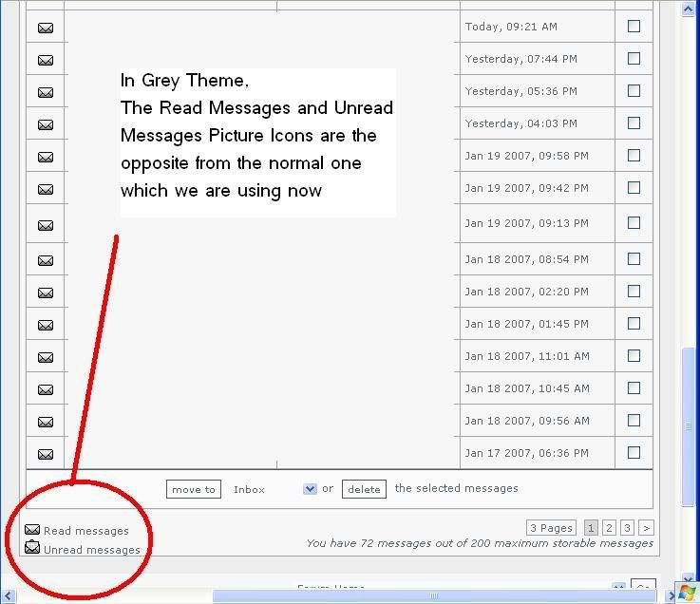The width and height of the screenshot is (700, 604).
Task: Open the Inbox folder dropdown
Action: click(309, 489)
